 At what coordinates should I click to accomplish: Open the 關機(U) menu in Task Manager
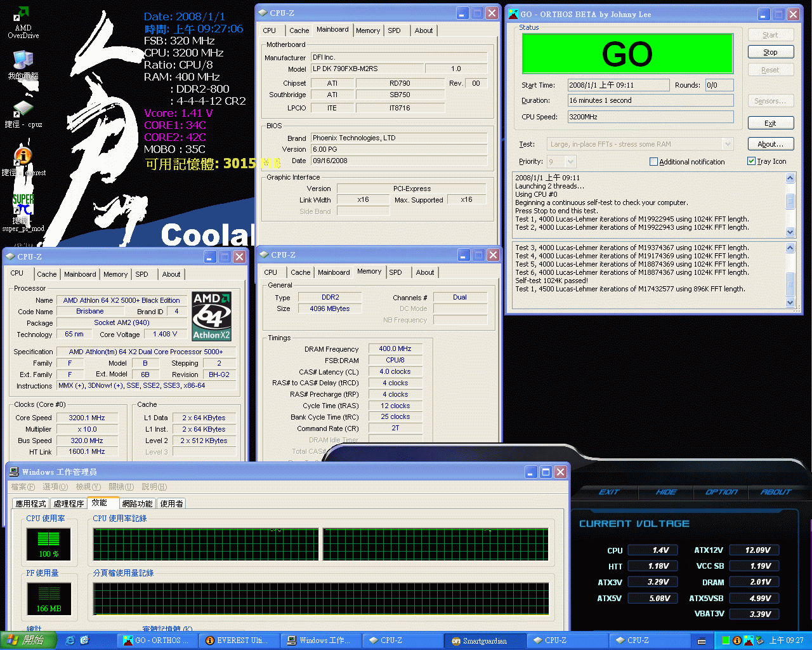coord(121,487)
